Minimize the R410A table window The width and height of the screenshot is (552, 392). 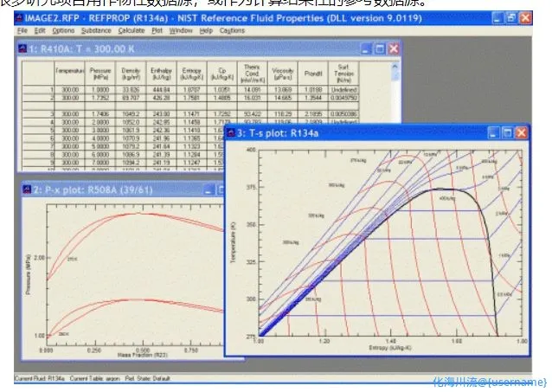point(366,48)
